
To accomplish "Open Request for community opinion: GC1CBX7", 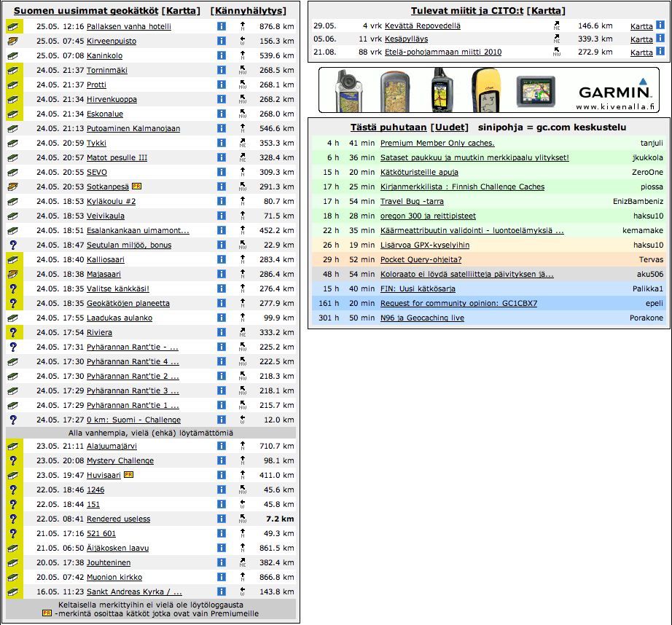I will tap(458, 303).
